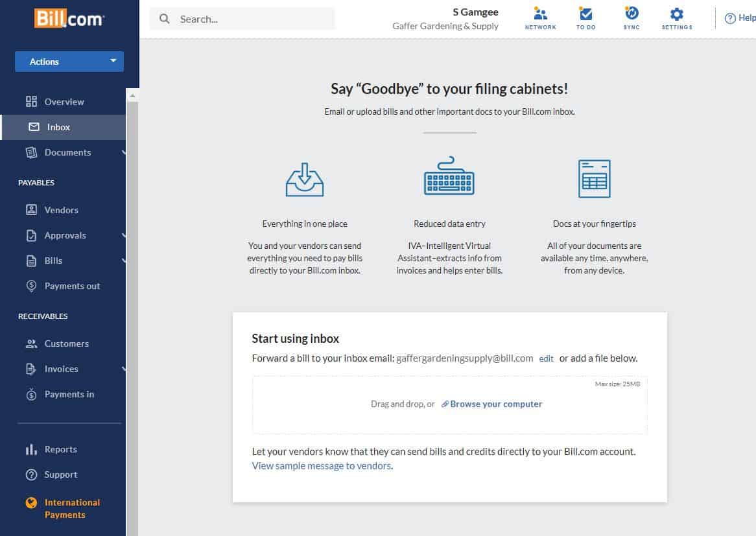The width and height of the screenshot is (756, 536).
Task: Open the Actions dropdown menu
Action: [x=69, y=62]
